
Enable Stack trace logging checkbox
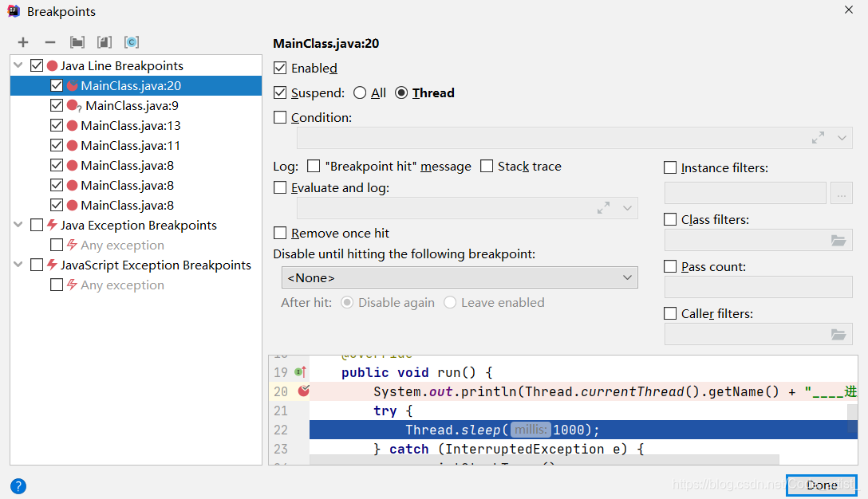point(487,166)
